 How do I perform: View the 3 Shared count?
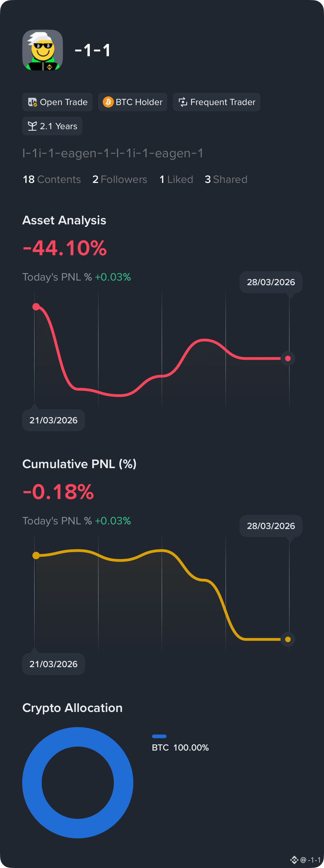(226, 179)
